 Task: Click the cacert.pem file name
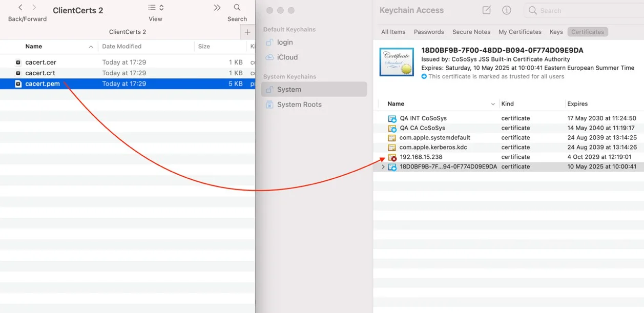43,84
